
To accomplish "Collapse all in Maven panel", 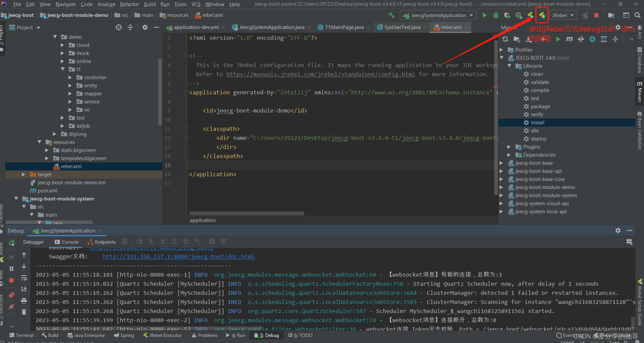I will (x=615, y=39).
